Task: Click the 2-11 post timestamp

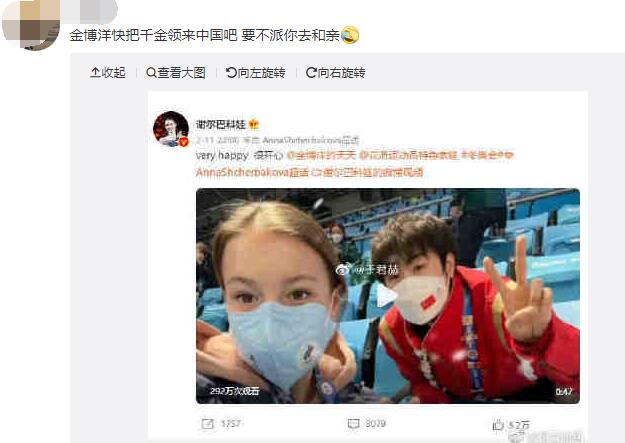Action: 217,140
